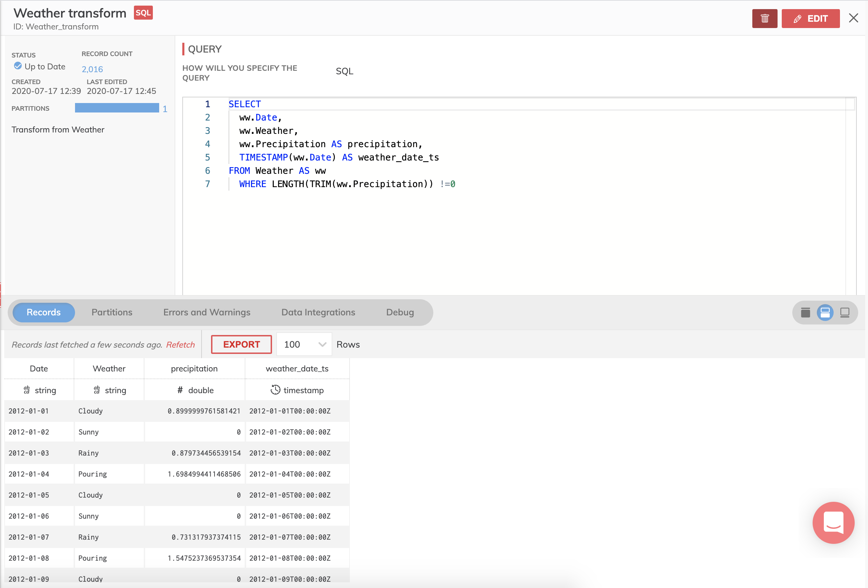Click Refetch to reload records
Viewport: 868px width, 588px height.
(x=181, y=344)
